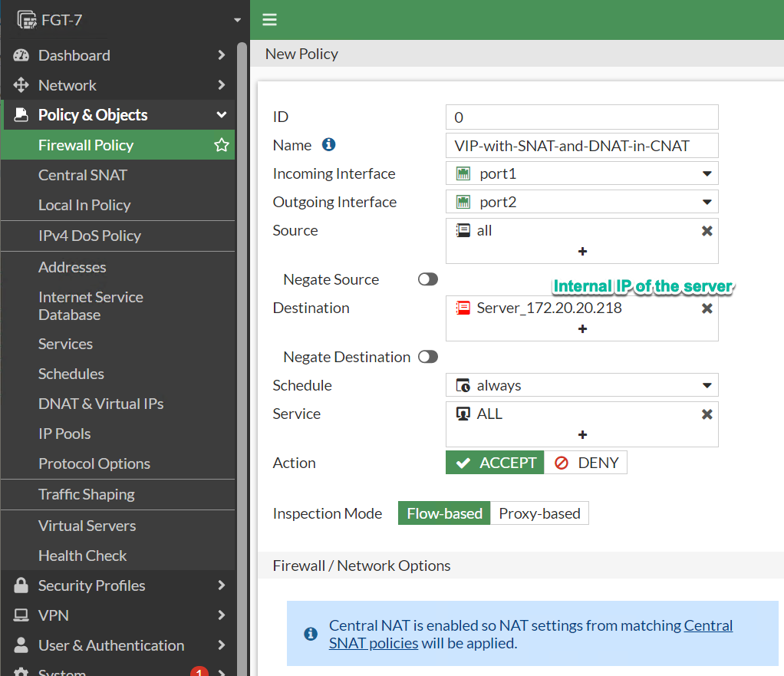Enable the Negate Destination toggle
784x676 pixels.
(x=428, y=357)
